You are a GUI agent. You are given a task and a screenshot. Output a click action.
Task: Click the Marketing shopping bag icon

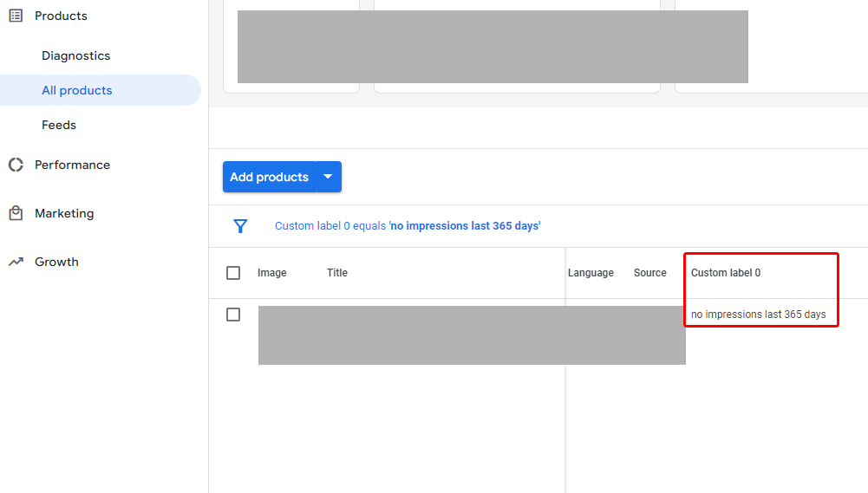[16, 213]
